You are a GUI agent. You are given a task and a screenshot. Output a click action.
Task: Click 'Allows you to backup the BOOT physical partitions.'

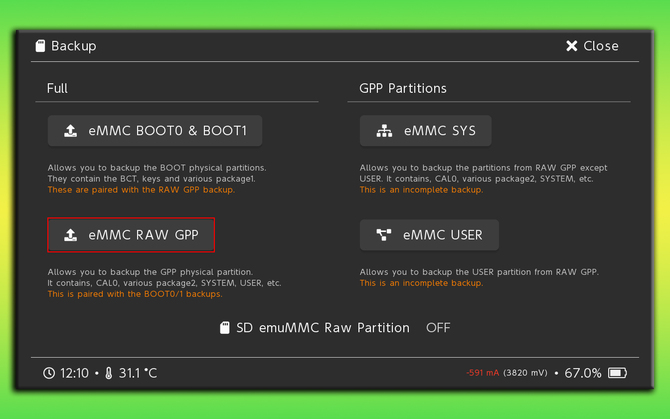pyautogui.click(x=157, y=167)
